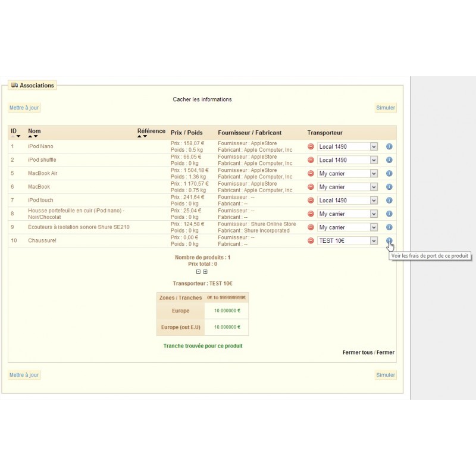Sort the Nom column ascending
This screenshot has width=476, height=476.
click(x=30, y=137)
